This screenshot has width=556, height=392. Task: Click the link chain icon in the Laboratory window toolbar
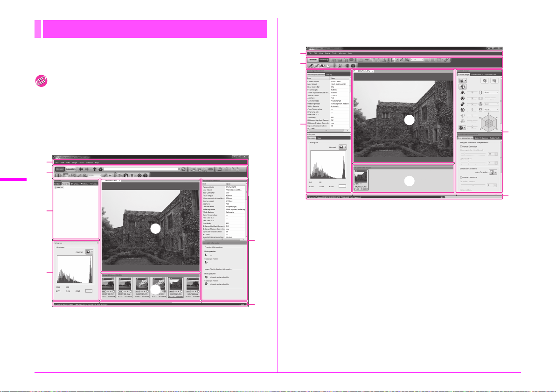tap(446, 60)
